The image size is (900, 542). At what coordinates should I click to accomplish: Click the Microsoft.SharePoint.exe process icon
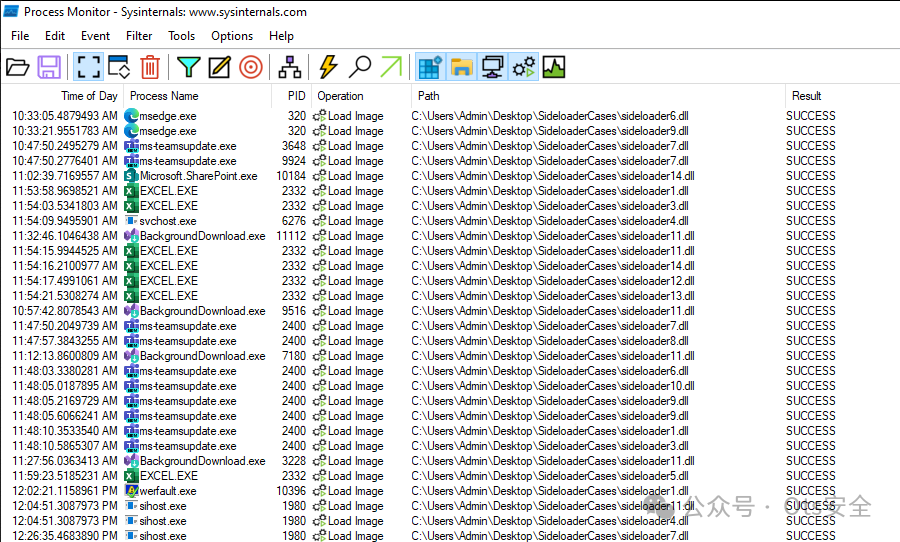click(131, 176)
